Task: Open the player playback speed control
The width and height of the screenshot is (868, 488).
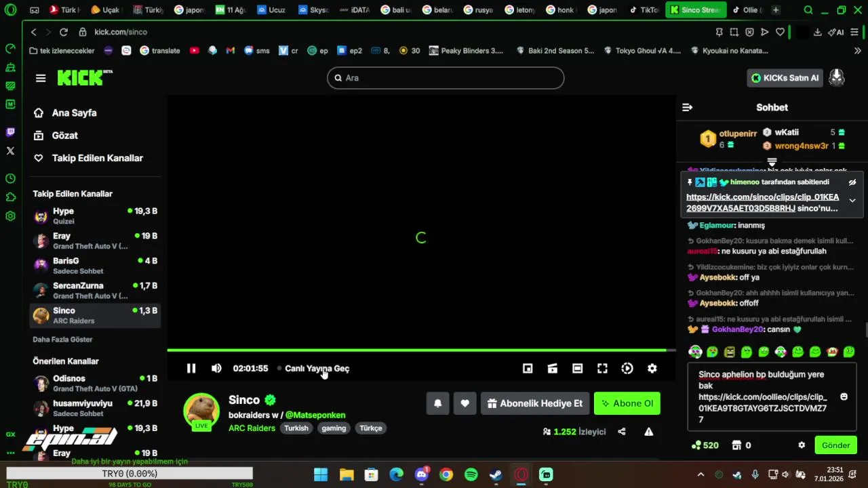Action: point(627,368)
